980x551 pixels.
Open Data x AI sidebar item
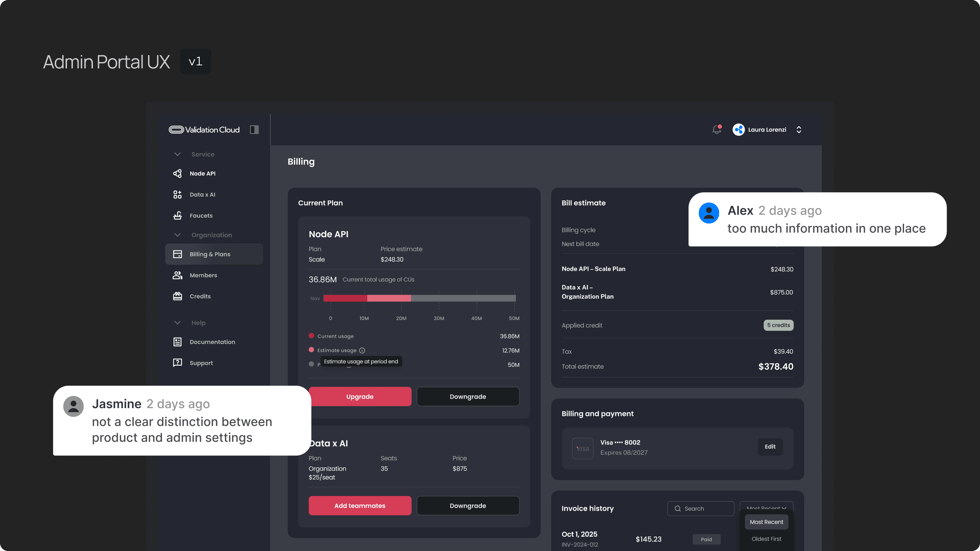click(202, 195)
